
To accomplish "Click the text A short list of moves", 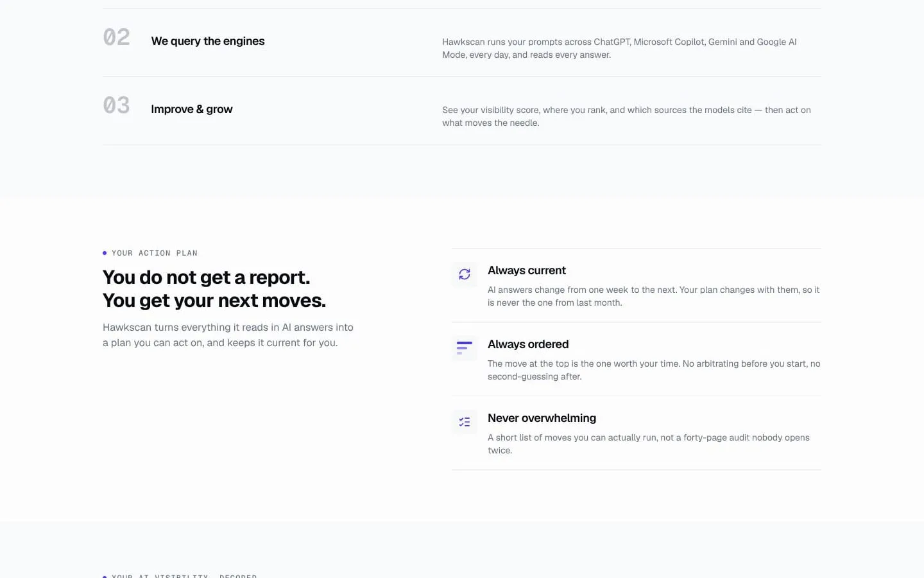I will point(649,444).
